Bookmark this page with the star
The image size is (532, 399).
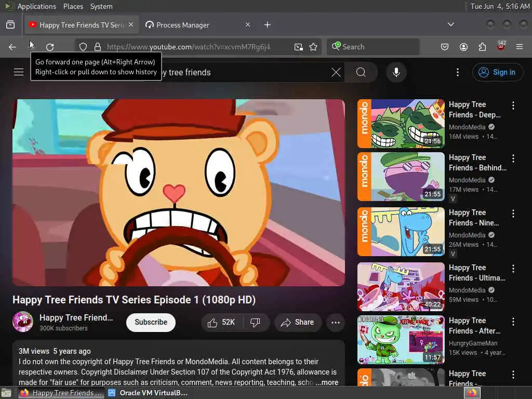tap(313, 47)
